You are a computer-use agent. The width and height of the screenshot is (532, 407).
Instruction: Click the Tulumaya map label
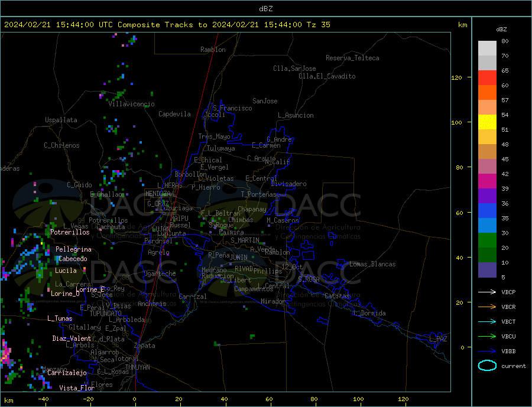tap(221, 148)
